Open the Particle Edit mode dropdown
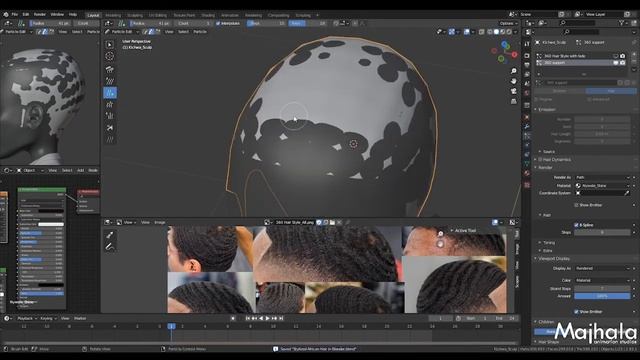This screenshot has width=640, height=360. point(122,31)
